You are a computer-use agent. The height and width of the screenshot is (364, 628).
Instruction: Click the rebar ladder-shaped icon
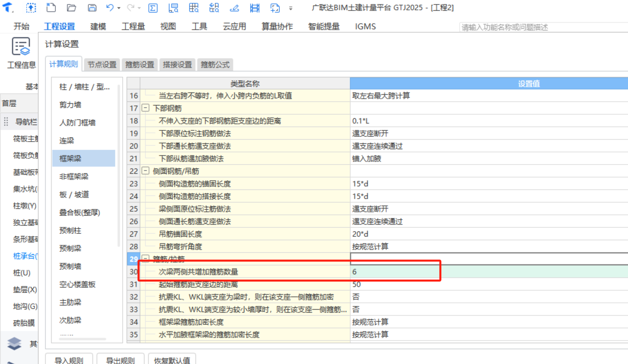(x=255, y=8)
